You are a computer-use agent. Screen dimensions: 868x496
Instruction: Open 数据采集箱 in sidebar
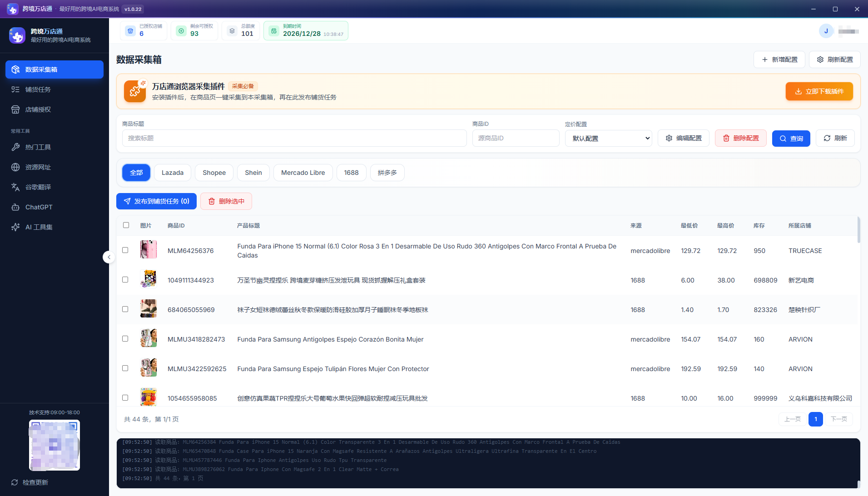coord(55,69)
